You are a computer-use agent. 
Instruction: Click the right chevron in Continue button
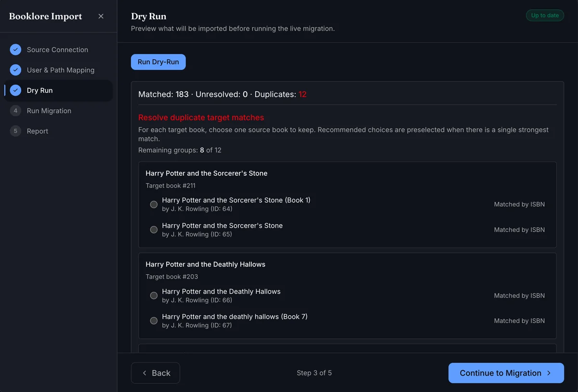coord(549,373)
